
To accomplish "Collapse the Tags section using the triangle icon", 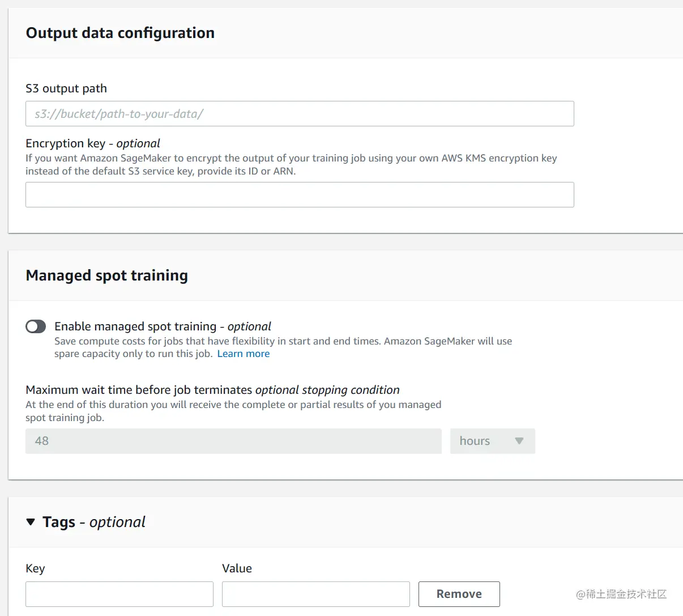I will coord(31,522).
